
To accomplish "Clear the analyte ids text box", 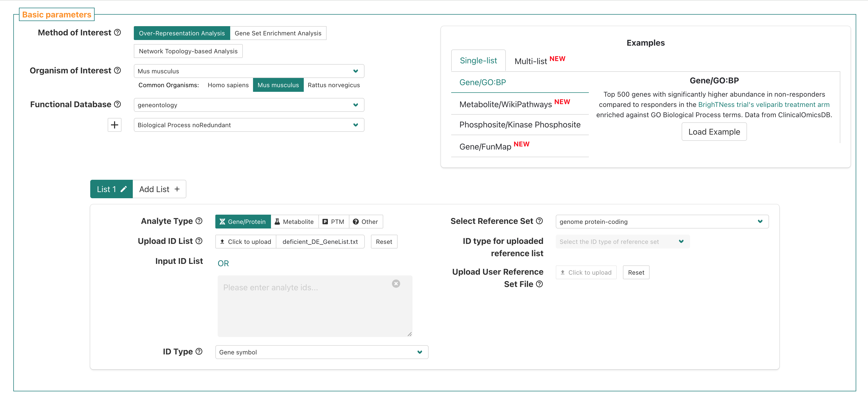I will [396, 284].
